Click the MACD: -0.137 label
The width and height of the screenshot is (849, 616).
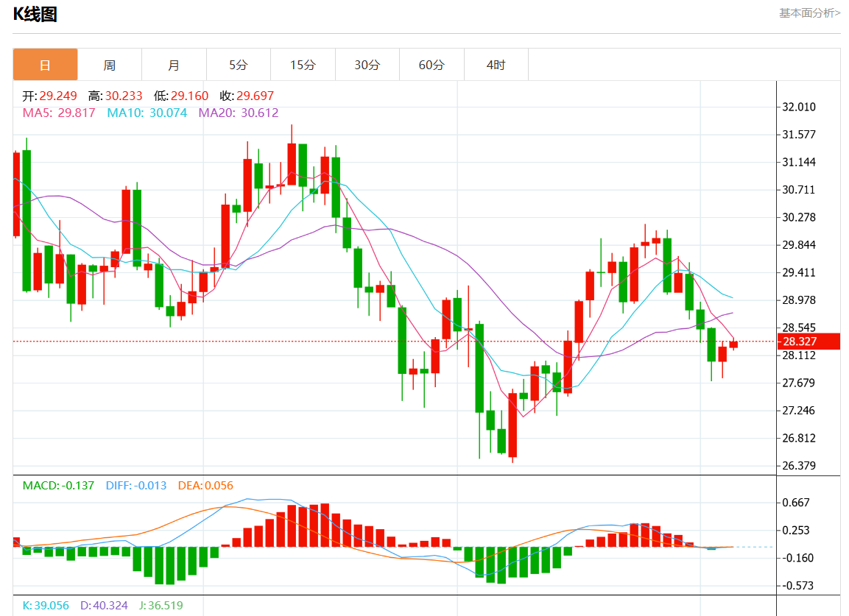[58, 486]
